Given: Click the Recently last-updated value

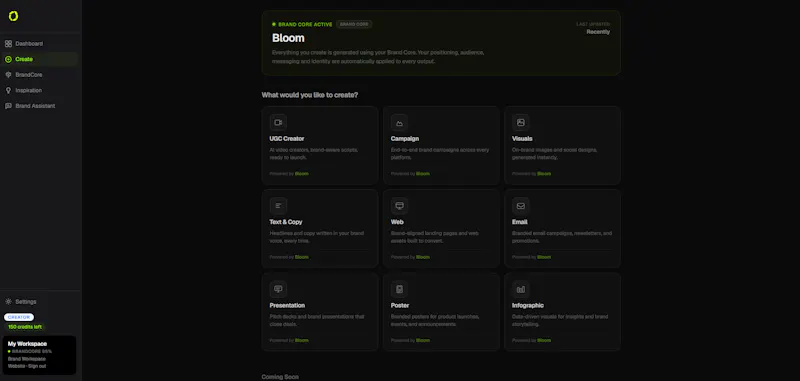Looking at the screenshot, I should click(598, 32).
